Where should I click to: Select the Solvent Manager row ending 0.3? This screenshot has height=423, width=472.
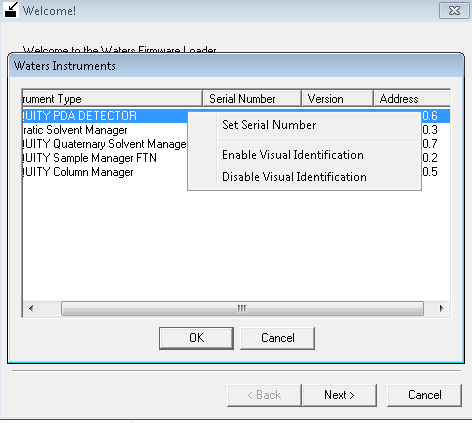coord(236,130)
